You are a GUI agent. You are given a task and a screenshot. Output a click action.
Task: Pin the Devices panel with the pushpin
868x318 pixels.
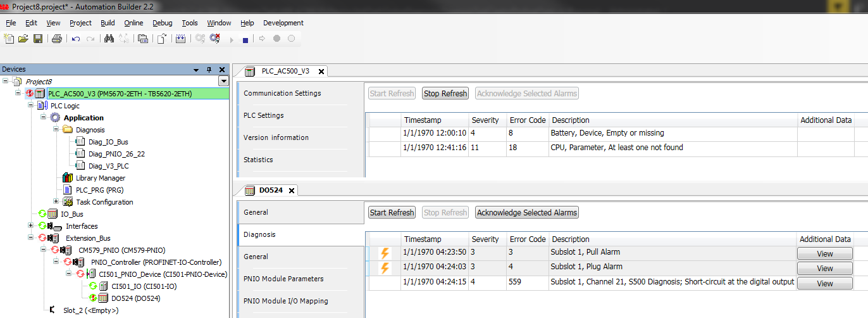click(209, 70)
